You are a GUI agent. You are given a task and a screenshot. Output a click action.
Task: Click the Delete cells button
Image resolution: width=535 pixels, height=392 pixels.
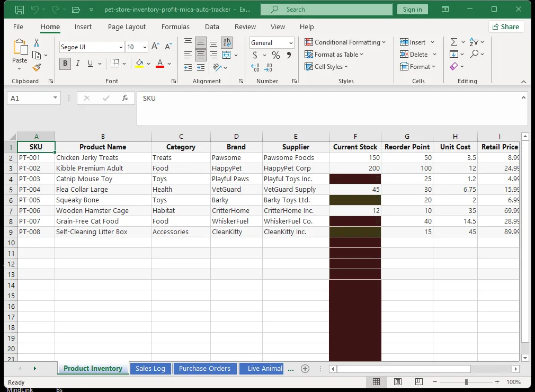414,54
